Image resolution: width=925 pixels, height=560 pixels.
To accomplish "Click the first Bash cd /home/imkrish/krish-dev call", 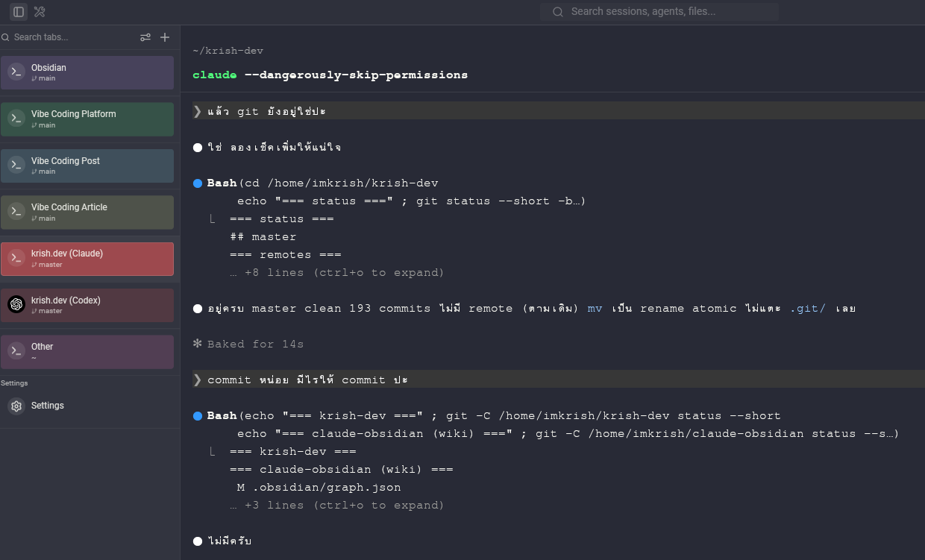I will coord(322,183).
